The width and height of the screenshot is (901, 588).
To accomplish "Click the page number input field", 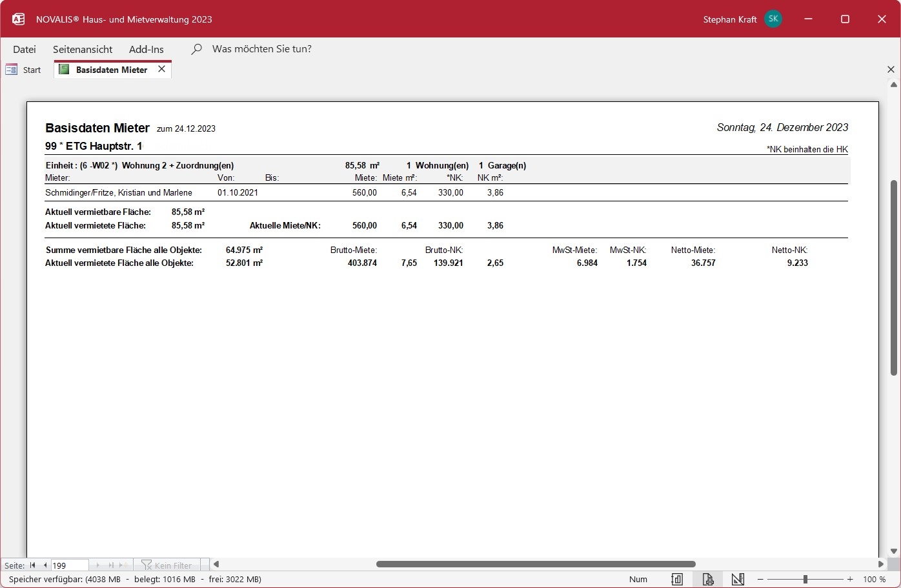I will tap(69, 565).
